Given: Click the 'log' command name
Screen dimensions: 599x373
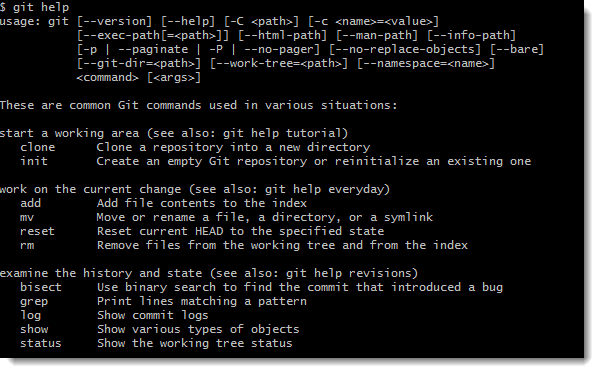Looking at the screenshot, I should point(31,315).
